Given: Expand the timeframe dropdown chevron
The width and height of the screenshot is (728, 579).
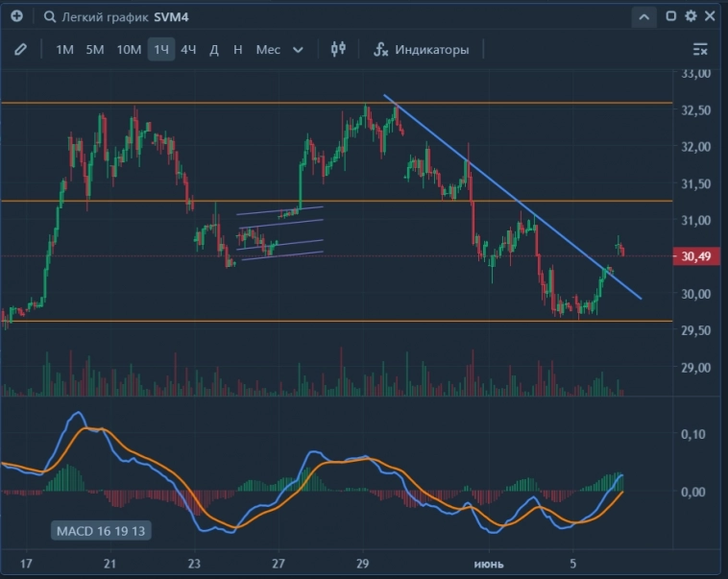Looking at the screenshot, I should pyautogui.click(x=298, y=49).
